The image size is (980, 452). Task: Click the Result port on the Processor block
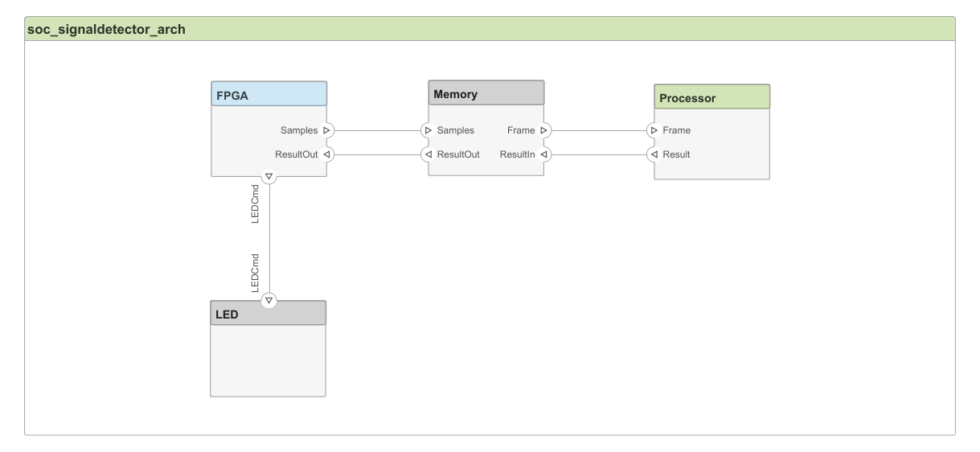(654, 154)
